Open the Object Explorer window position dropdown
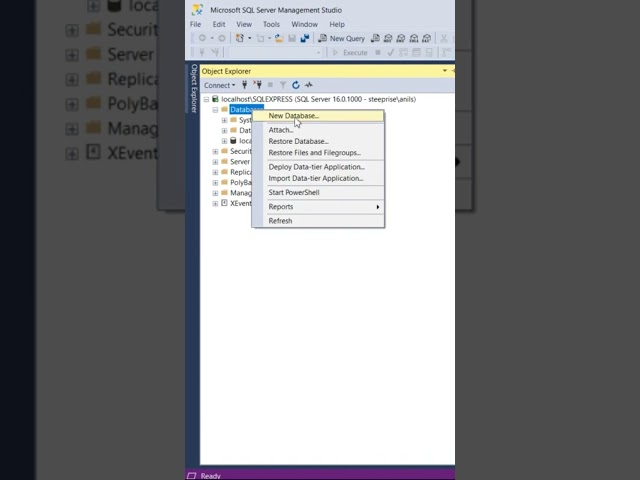Screen dimensions: 640x480 click(x=444, y=71)
